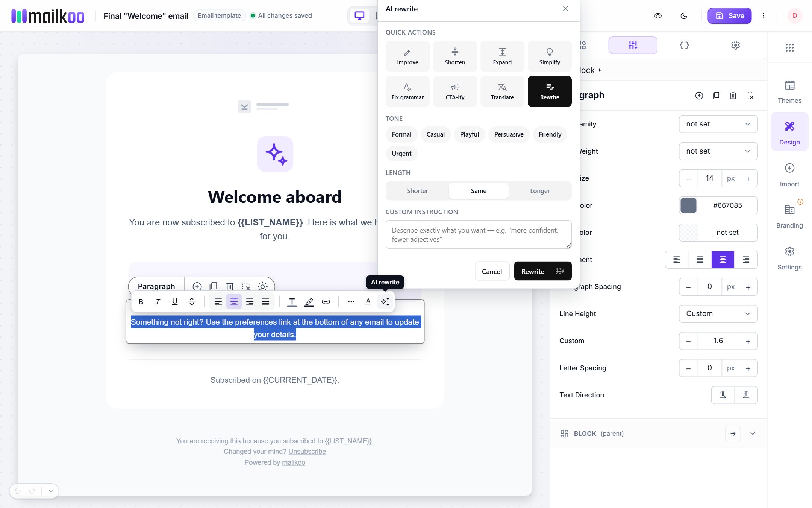This screenshot has height=508, width=812.
Task: Select the Formal tone chip
Action: (x=401, y=134)
